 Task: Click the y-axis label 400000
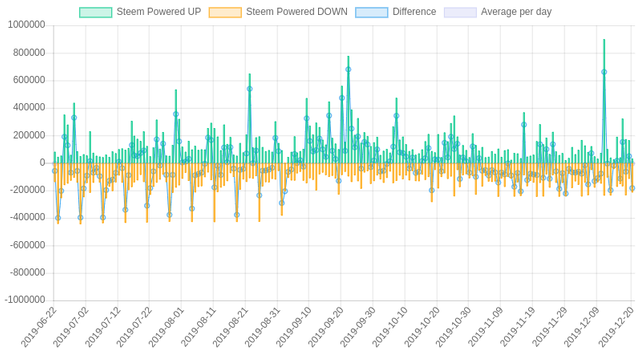click(x=29, y=108)
